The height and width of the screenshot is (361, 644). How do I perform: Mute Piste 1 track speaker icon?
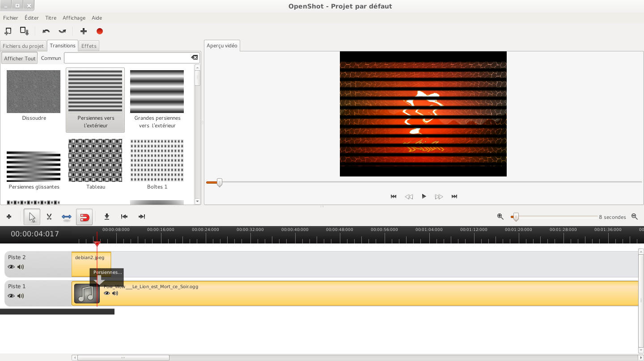(21, 296)
